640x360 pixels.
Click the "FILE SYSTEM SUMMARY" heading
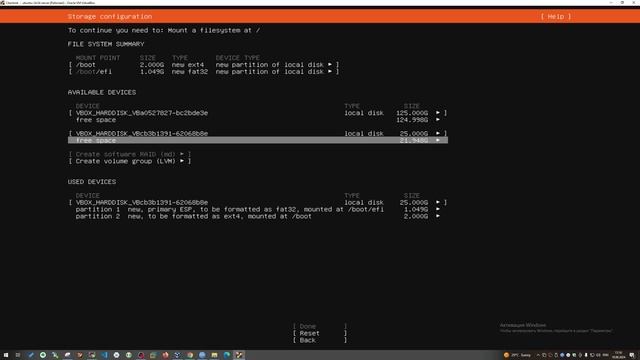106,44
